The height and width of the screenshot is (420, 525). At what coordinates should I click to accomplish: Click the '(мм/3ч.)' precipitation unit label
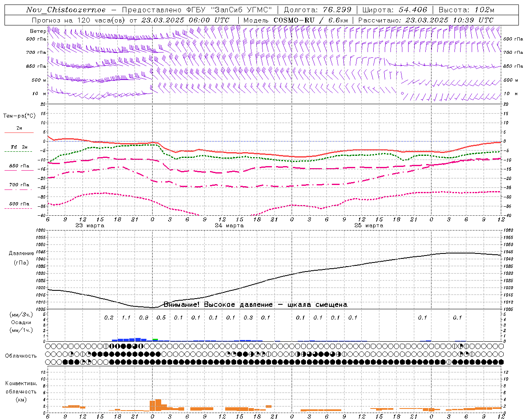click(x=21, y=315)
